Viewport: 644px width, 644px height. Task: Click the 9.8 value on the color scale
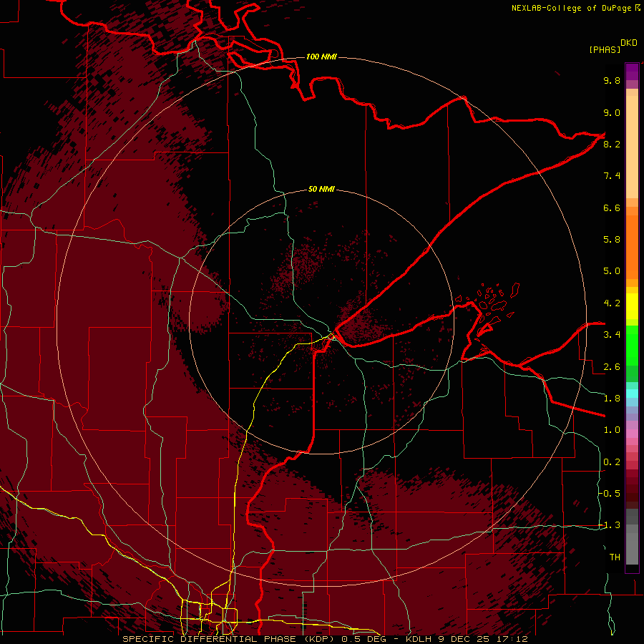tap(612, 80)
